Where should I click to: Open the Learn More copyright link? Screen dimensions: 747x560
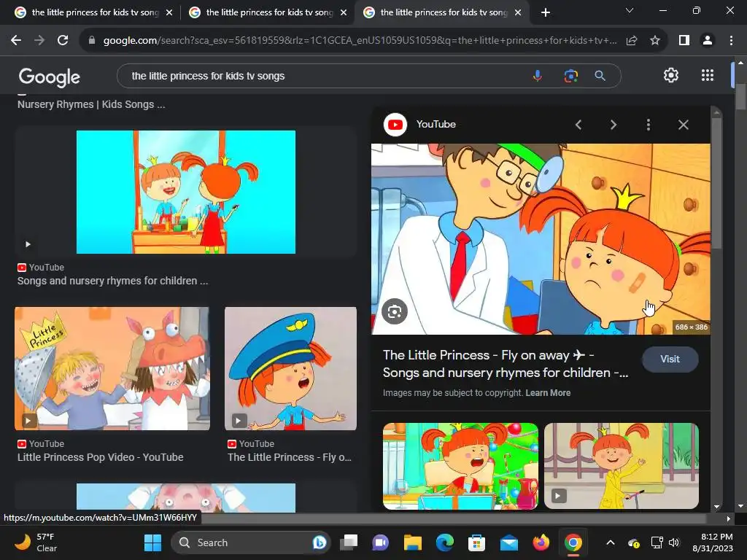[x=548, y=393]
